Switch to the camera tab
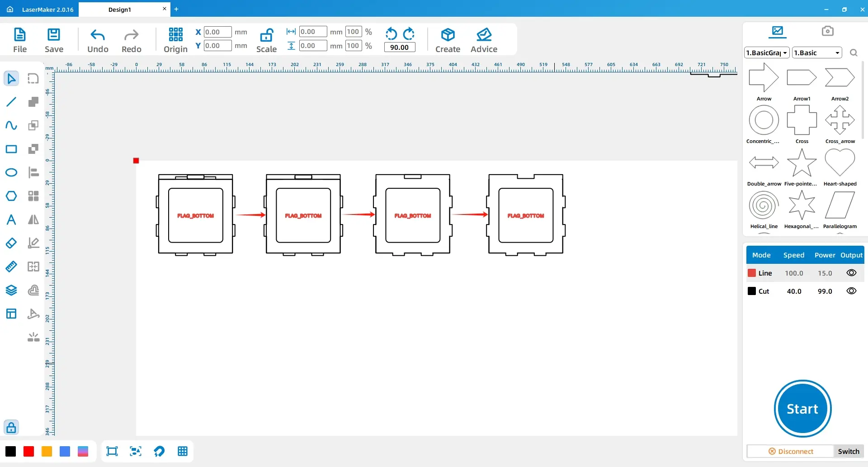 click(827, 31)
